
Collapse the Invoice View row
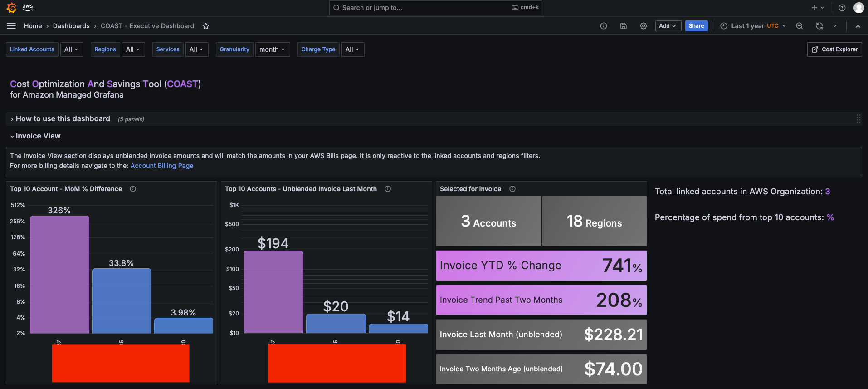[x=38, y=136]
